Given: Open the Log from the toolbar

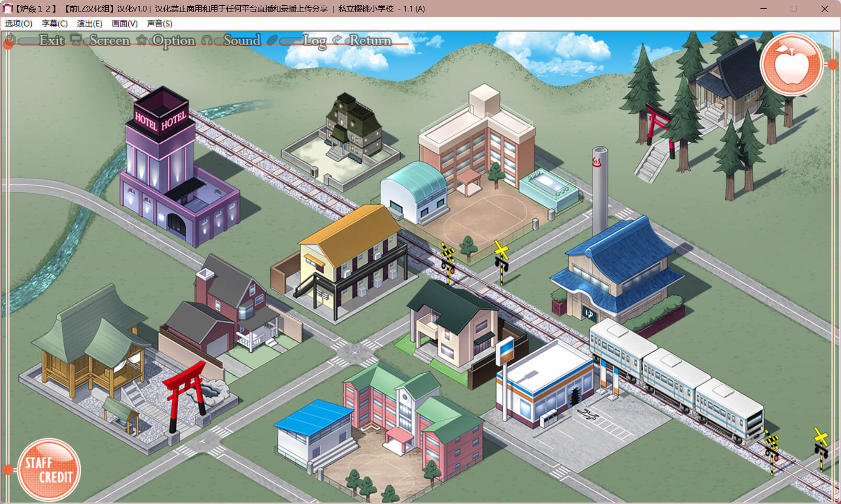Looking at the screenshot, I should coord(314,41).
